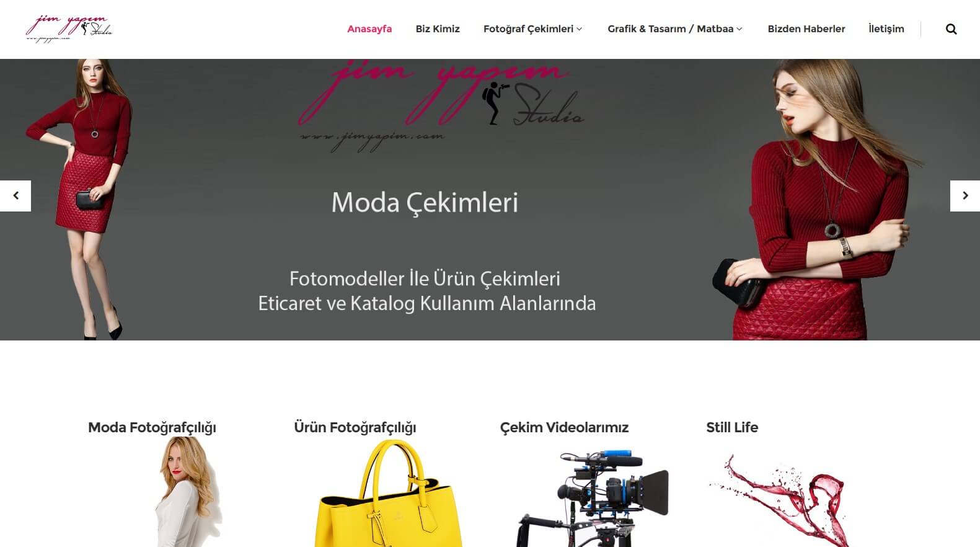Open the Ürün Fotoğrafçılığı heading link
The height and width of the screenshot is (547, 980).
[355, 427]
